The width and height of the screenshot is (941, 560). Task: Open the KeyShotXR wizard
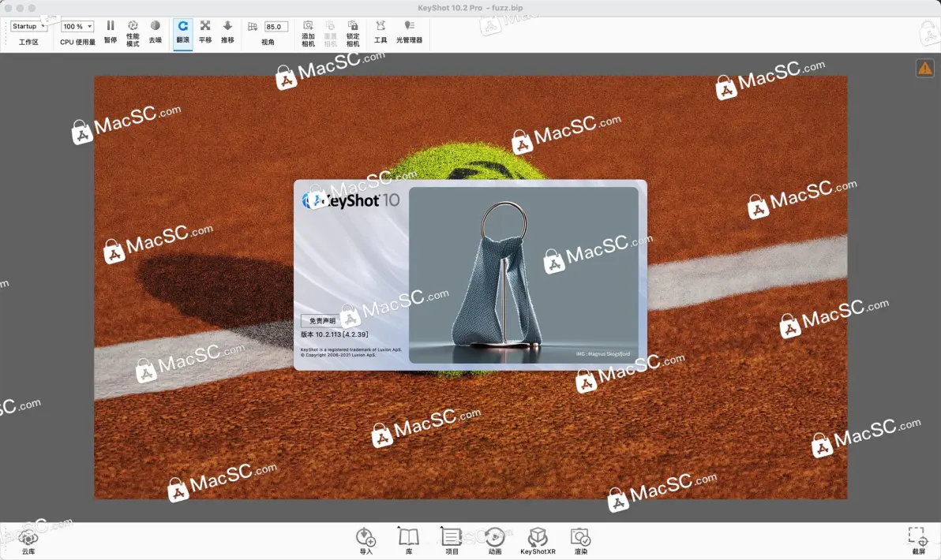(538, 541)
